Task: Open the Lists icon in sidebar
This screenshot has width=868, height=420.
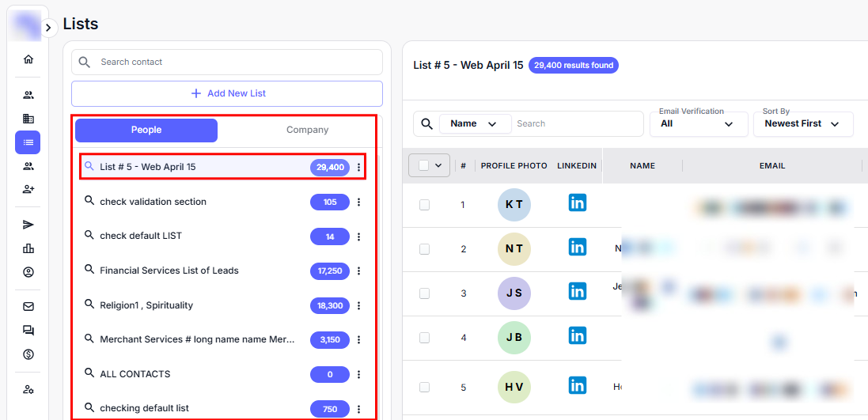Action: [28, 142]
